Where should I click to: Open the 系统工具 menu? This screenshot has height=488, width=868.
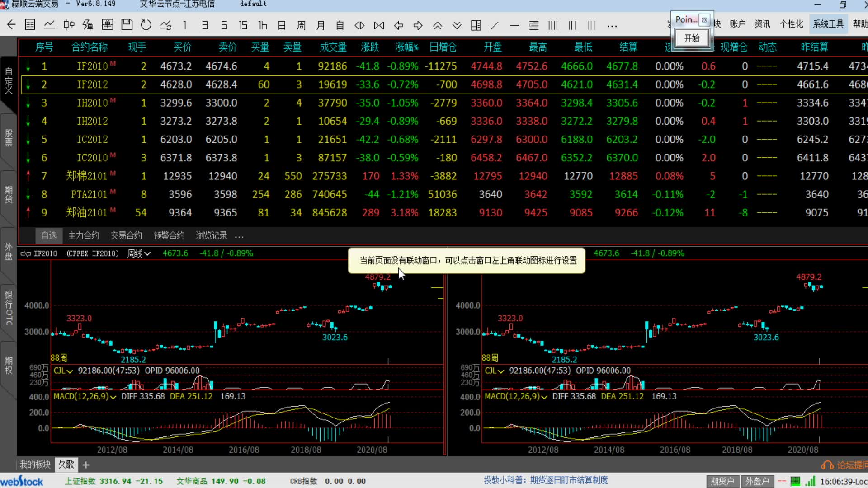(x=828, y=24)
